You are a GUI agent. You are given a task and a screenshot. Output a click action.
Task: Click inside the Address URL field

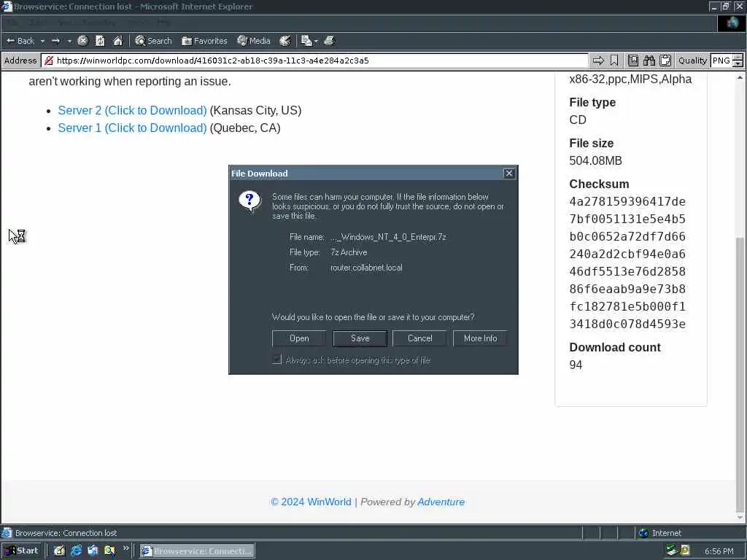click(314, 61)
